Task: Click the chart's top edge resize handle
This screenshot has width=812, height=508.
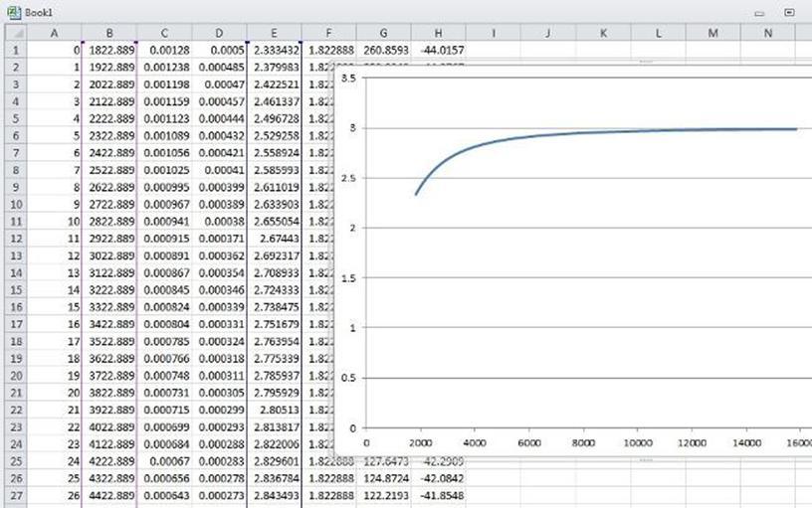Action: 645,62
